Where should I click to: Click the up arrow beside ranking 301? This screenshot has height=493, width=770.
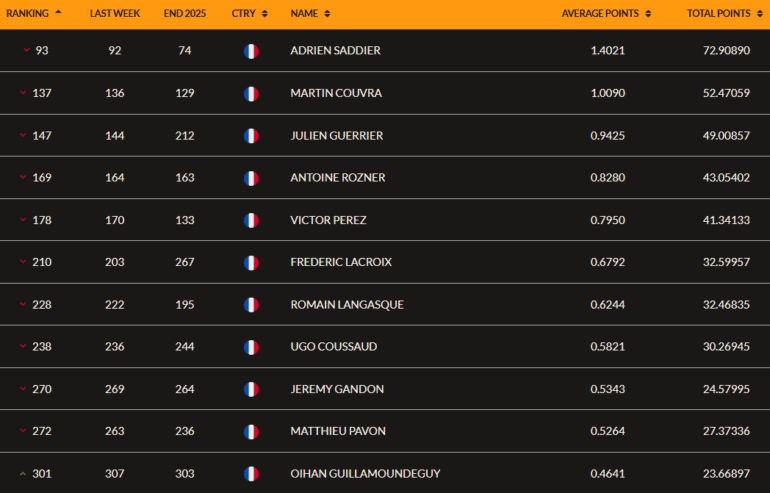(23, 474)
